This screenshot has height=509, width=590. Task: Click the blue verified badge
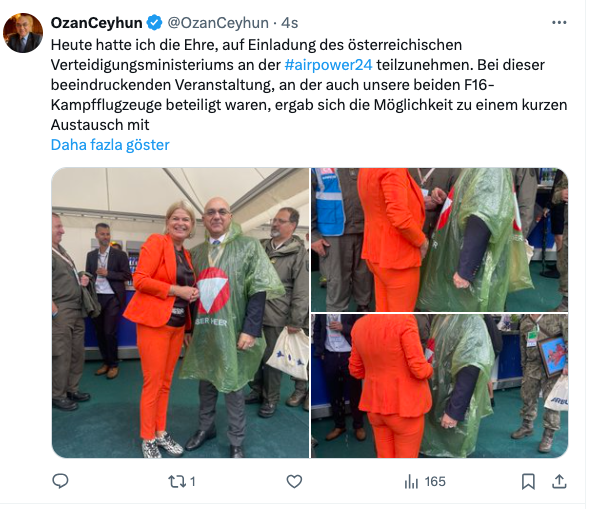tap(154, 23)
